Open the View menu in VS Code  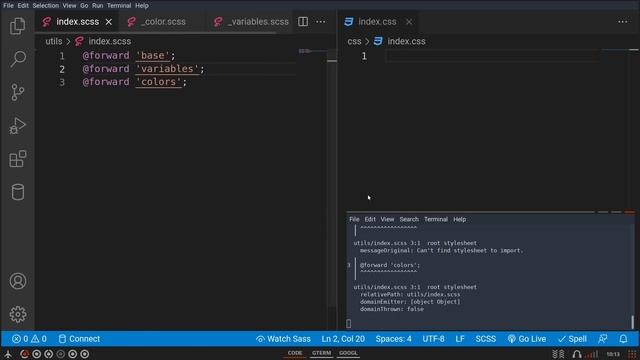pos(69,5)
